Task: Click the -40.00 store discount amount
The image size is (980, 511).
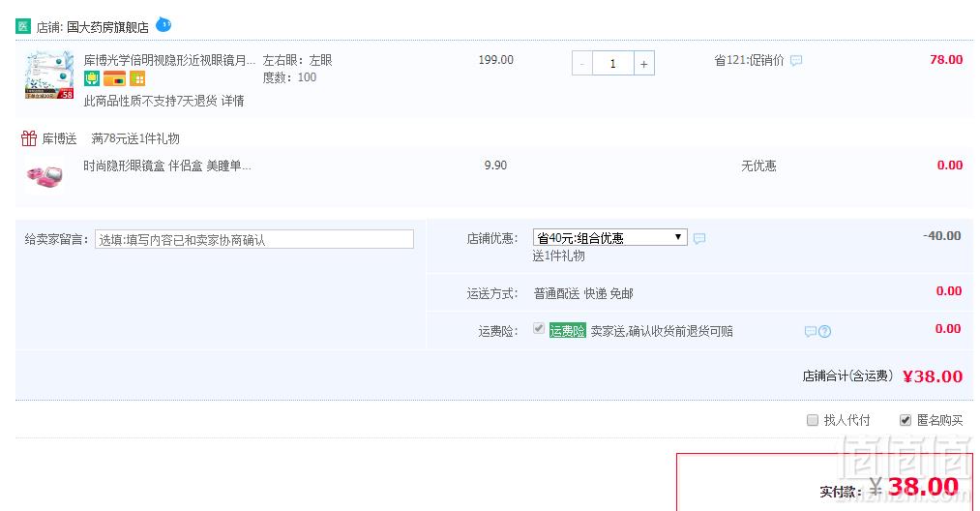Action: [x=942, y=236]
